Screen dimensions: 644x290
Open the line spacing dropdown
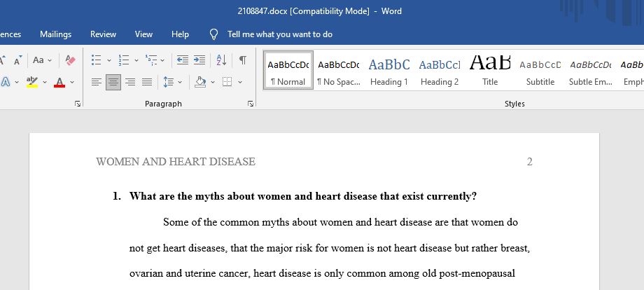(x=180, y=82)
